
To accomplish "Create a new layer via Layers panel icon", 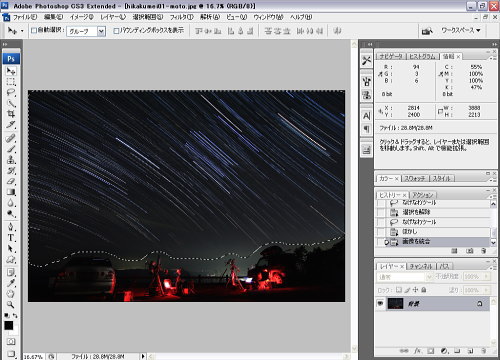I will (470, 351).
